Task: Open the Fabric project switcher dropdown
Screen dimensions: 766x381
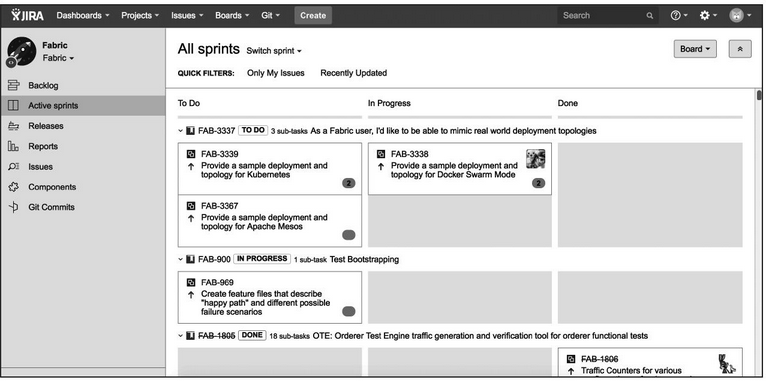Action: [58, 58]
